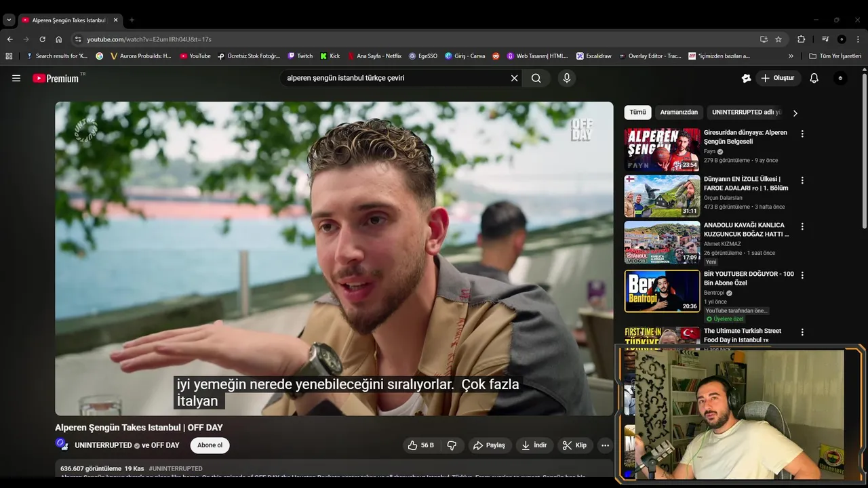Viewport: 868px width, 488px height.
Task: Create a clip with Klip
Action: 574,445
